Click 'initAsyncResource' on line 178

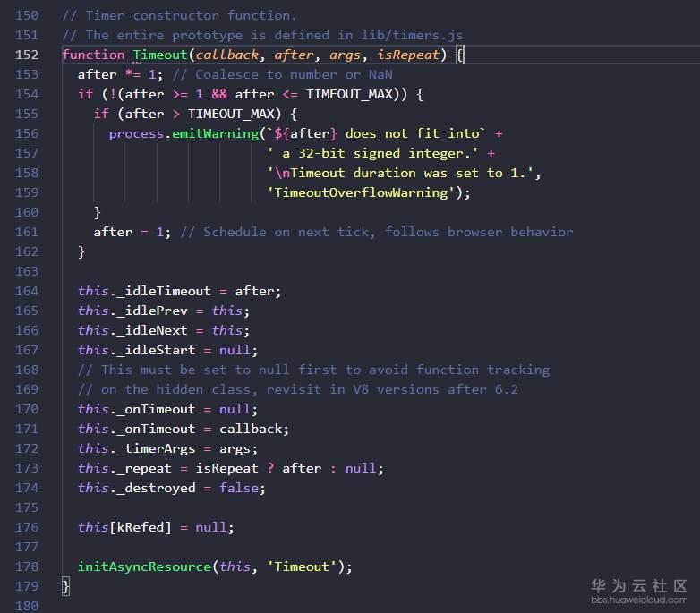tap(144, 566)
